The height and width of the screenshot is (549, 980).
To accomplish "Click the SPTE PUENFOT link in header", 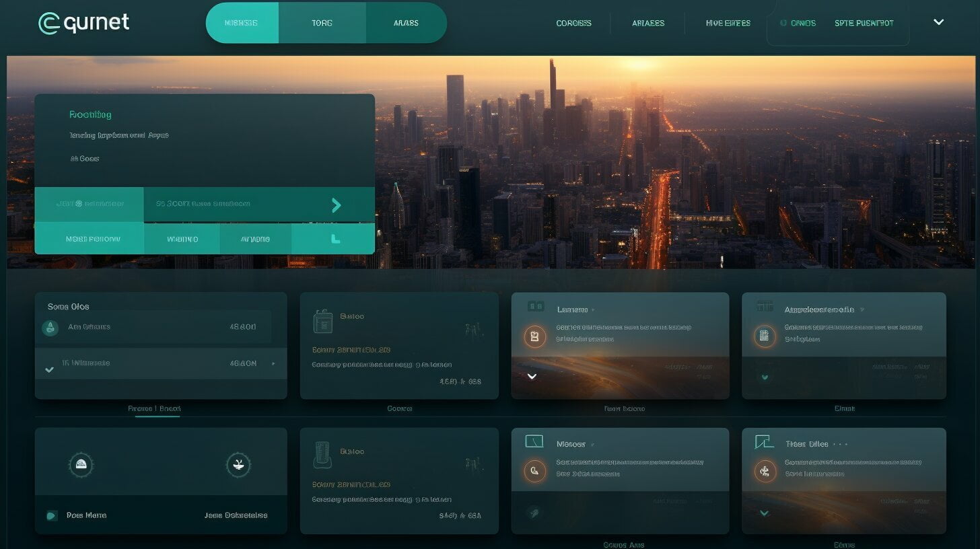I will pyautogui.click(x=864, y=23).
